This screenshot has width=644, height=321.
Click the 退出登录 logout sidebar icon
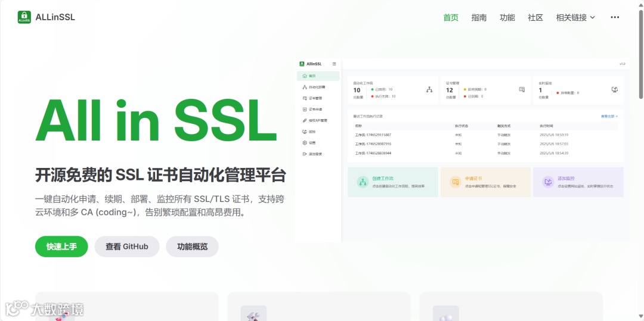304,154
